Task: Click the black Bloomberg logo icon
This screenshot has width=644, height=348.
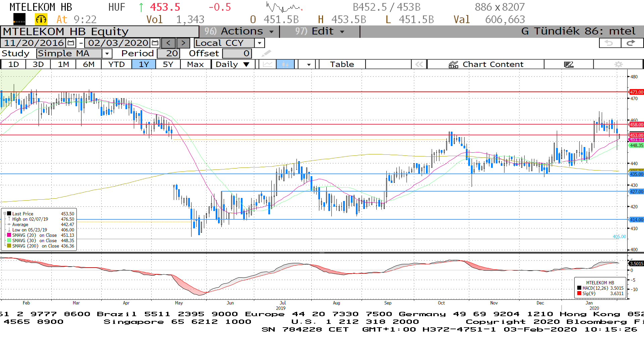Action: click(19, 19)
